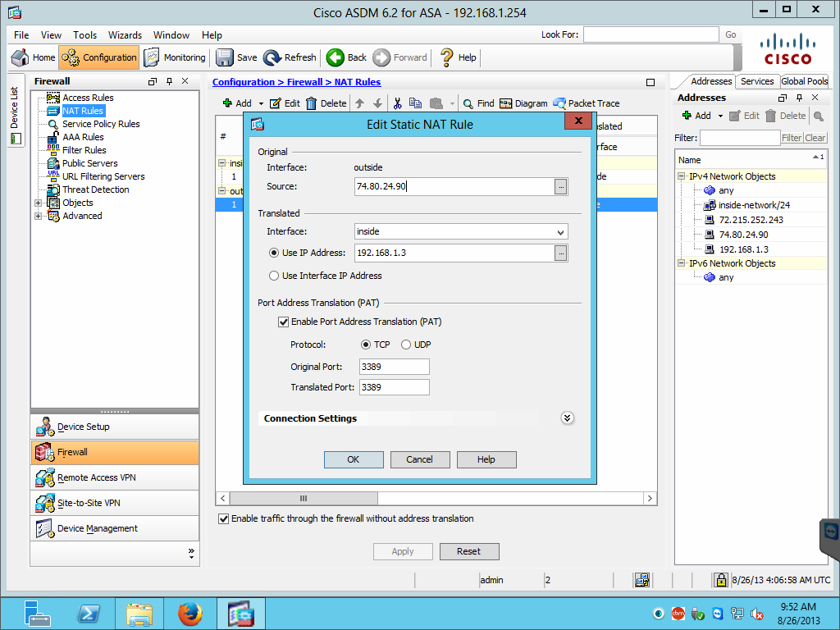840x630 pixels.
Task: Browse for translated IP address with ellipsis
Action: [x=560, y=253]
